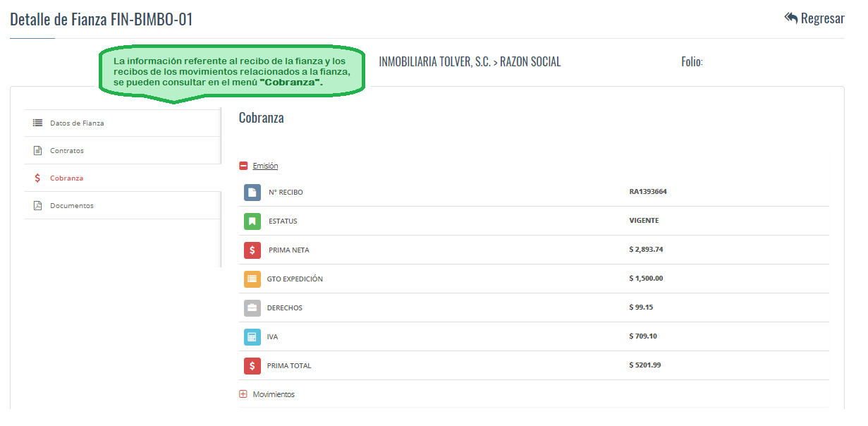The width and height of the screenshot is (868, 426).
Task: Click the Cobranza section heading
Action: pyautogui.click(x=262, y=118)
